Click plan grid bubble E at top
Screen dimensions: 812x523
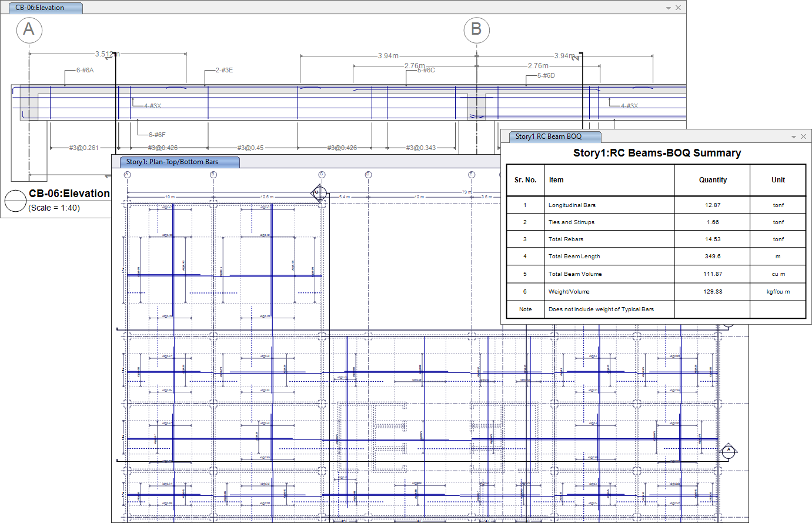tap(472, 175)
